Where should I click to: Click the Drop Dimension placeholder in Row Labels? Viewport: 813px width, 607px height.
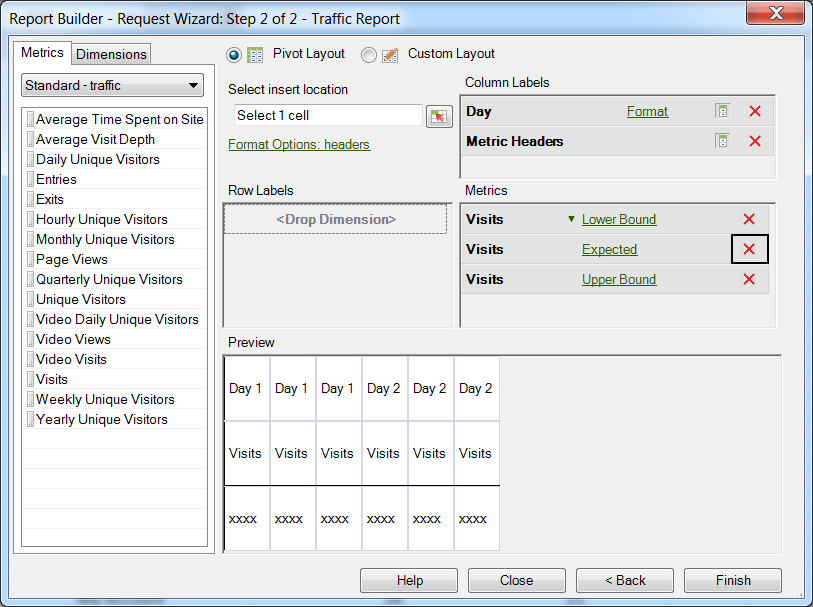point(335,219)
